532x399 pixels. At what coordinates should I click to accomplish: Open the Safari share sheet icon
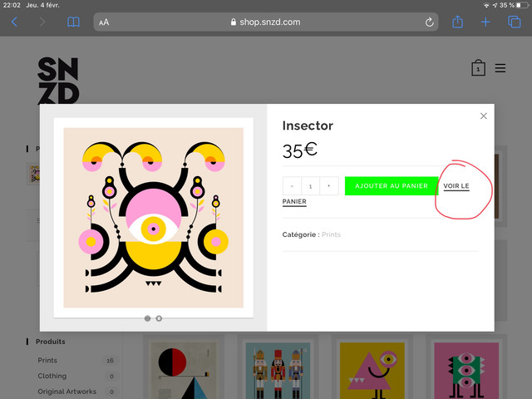(x=458, y=22)
